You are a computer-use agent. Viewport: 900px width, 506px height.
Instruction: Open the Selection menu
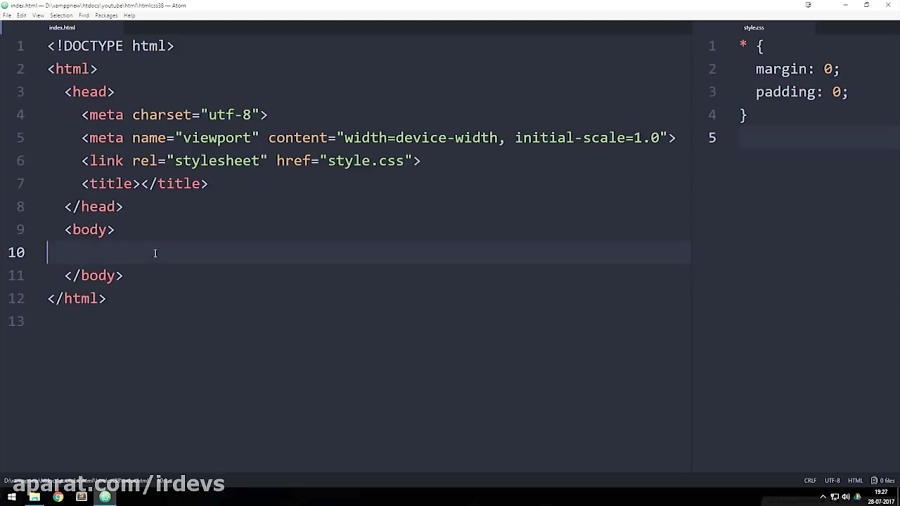(x=61, y=16)
